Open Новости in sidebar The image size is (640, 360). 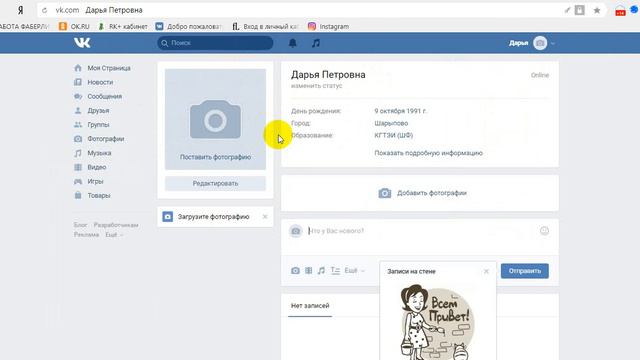pos(100,82)
